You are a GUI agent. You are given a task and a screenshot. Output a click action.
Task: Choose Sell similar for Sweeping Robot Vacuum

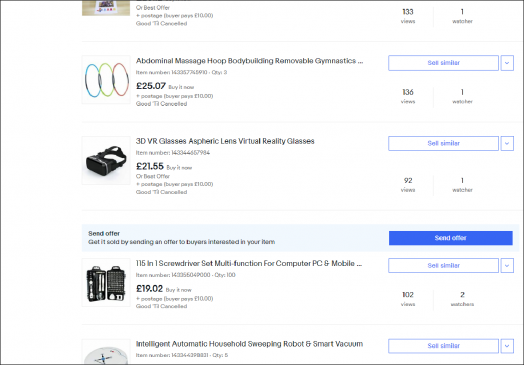[x=443, y=346]
